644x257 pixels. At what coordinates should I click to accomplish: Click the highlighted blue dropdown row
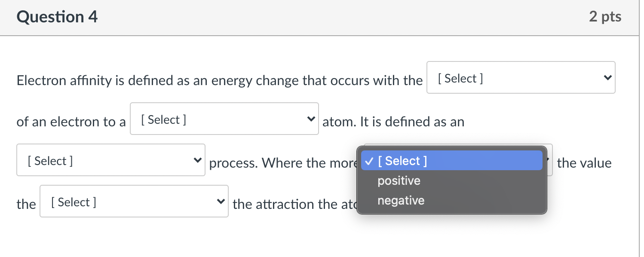[x=451, y=160]
